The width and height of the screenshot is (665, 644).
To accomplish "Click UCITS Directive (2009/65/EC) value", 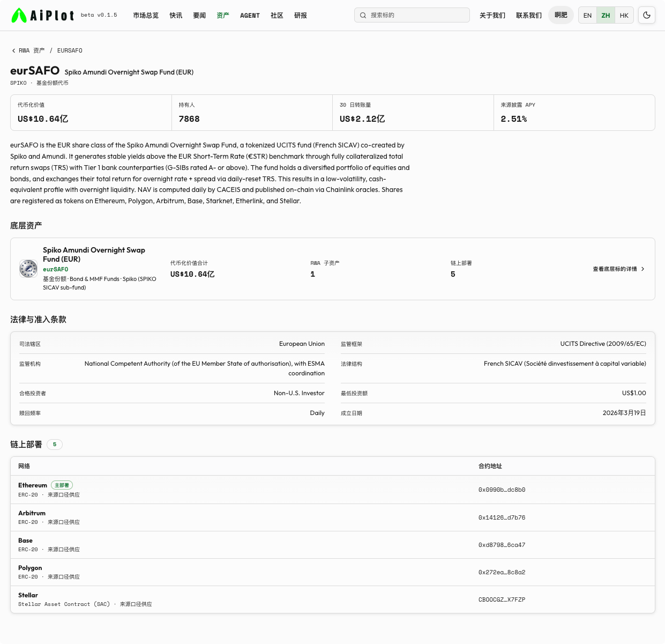I will click(603, 344).
